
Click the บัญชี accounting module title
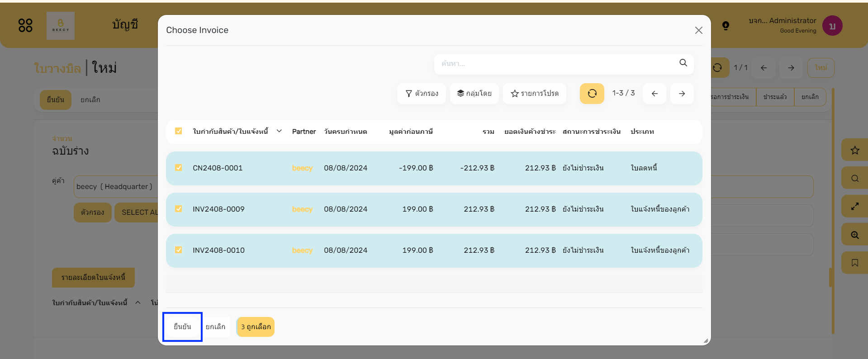tap(125, 24)
